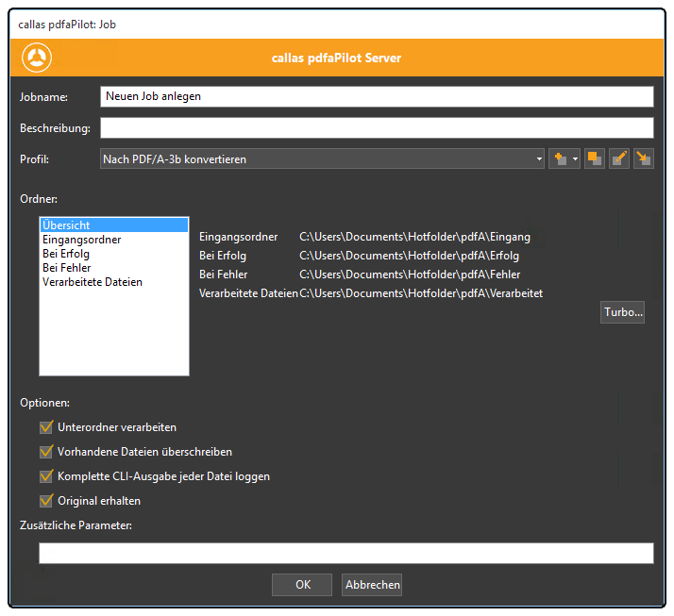Click the Verarbeitete Dateien label in the overview
Screen dimensions: 674x616
248,293
